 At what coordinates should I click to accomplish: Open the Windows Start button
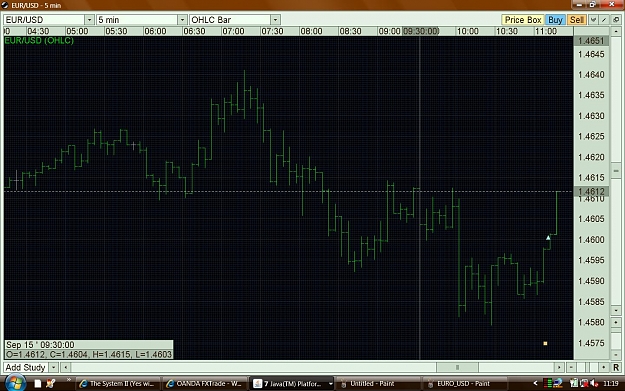point(15,383)
